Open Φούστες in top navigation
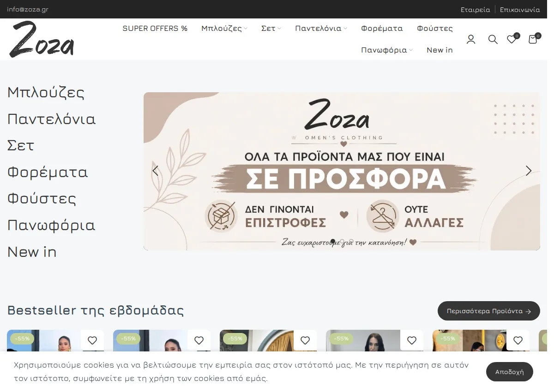 435,28
